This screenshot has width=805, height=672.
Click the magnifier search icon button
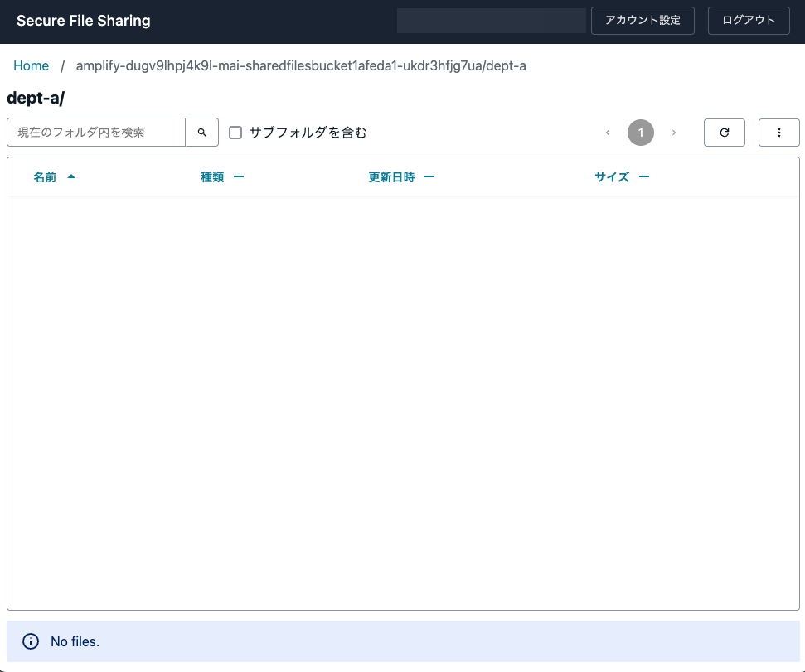201,133
